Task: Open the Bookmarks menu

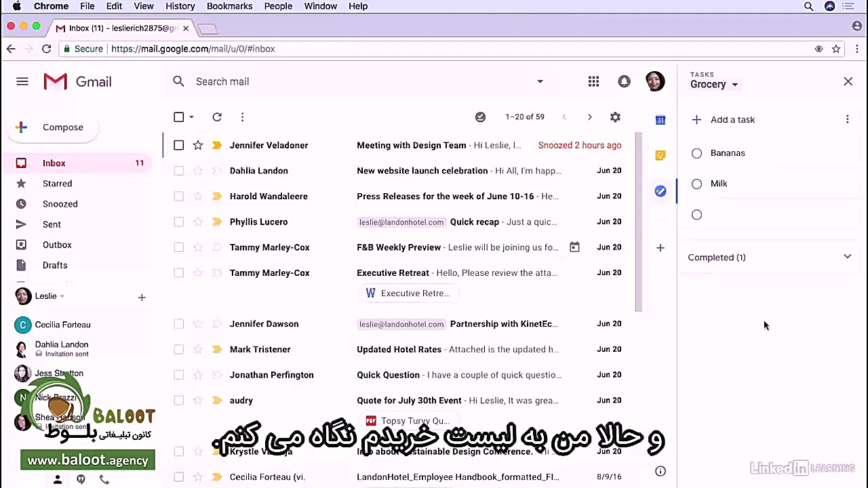Action: (x=229, y=6)
